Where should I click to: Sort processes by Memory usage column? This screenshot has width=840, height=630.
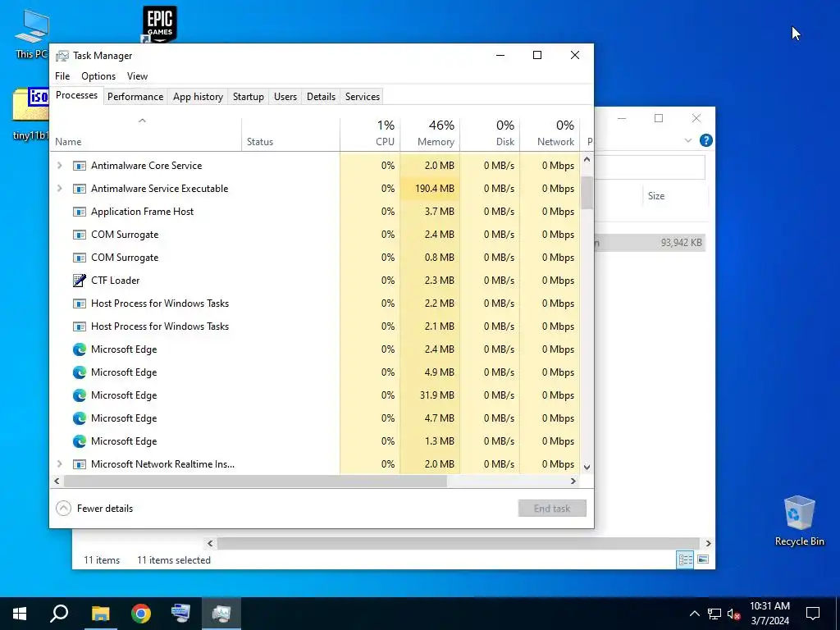coord(430,134)
